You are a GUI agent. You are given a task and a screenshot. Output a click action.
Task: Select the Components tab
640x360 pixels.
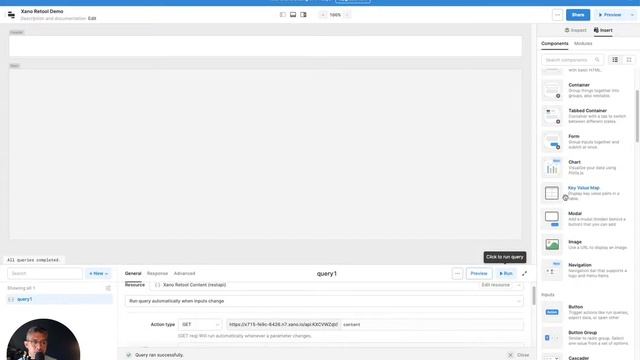(x=554, y=43)
